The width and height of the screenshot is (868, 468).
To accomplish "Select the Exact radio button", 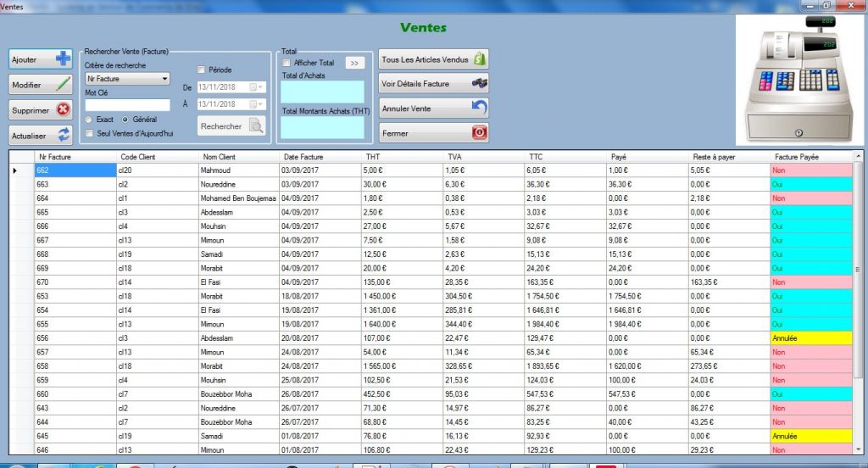I will [89, 120].
